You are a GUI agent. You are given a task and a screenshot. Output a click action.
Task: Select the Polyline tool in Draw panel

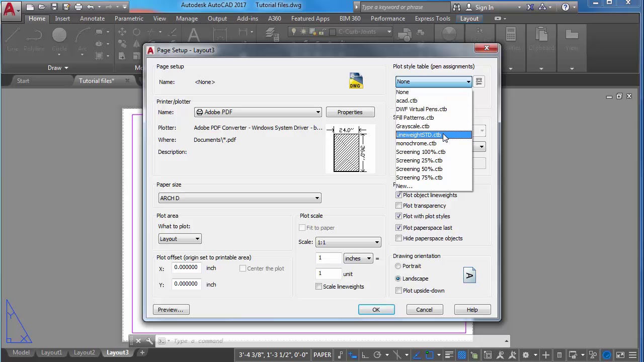tap(34, 40)
